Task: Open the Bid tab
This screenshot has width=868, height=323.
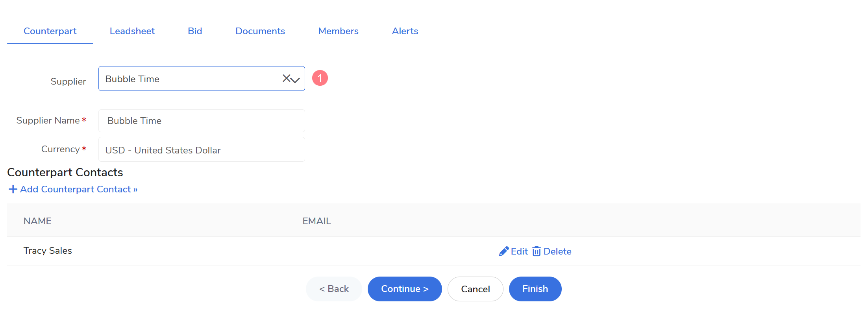Action: pos(195,31)
